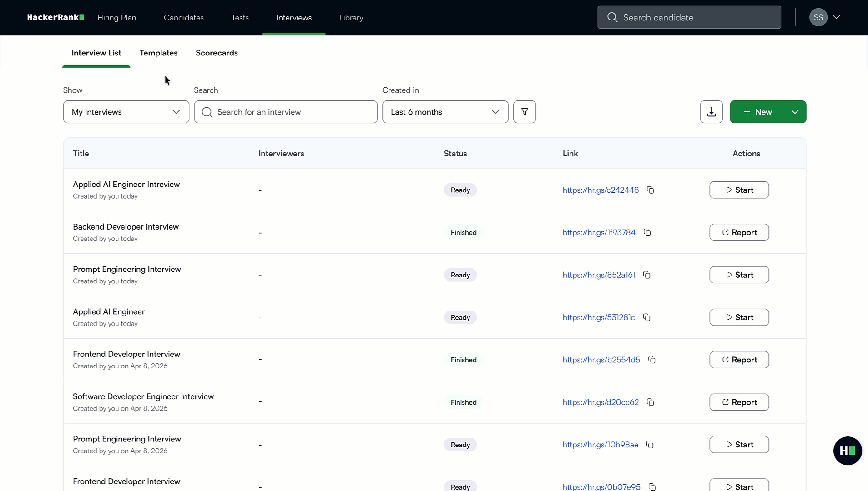
Task: Open the Candidates menu
Action: (x=183, y=18)
